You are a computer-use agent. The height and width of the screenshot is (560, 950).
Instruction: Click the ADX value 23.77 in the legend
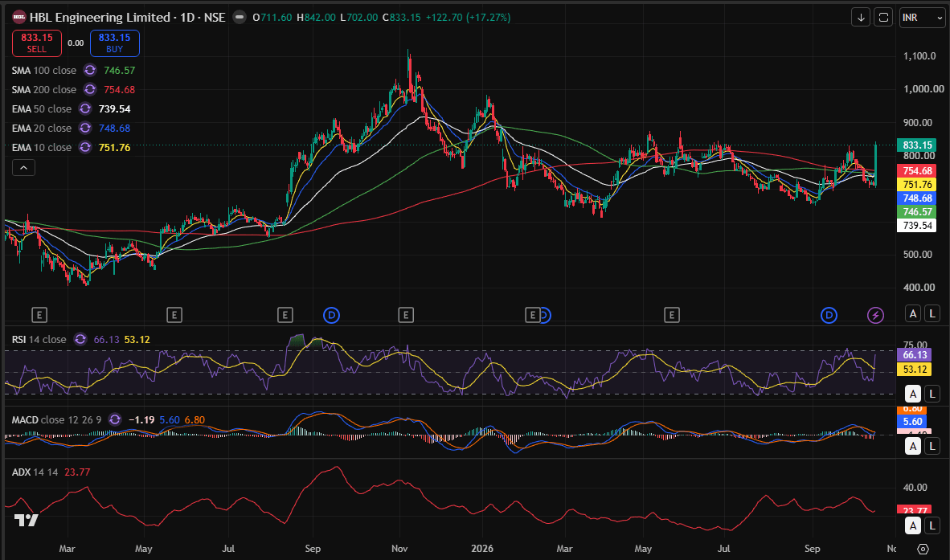coord(77,472)
